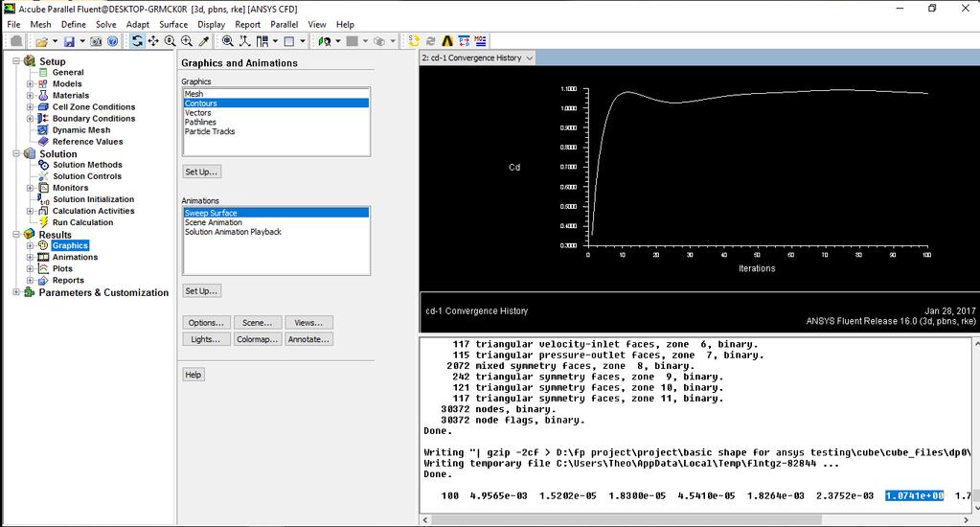The image size is (980, 527).
Task: Collapse the Results tree node
Action: [x=16, y=235]
